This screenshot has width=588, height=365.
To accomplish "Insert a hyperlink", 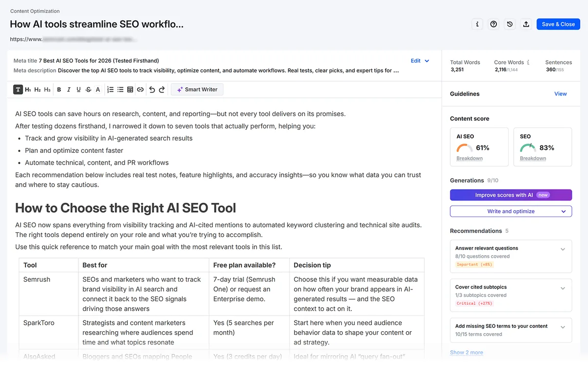I will tap(140, 90).
